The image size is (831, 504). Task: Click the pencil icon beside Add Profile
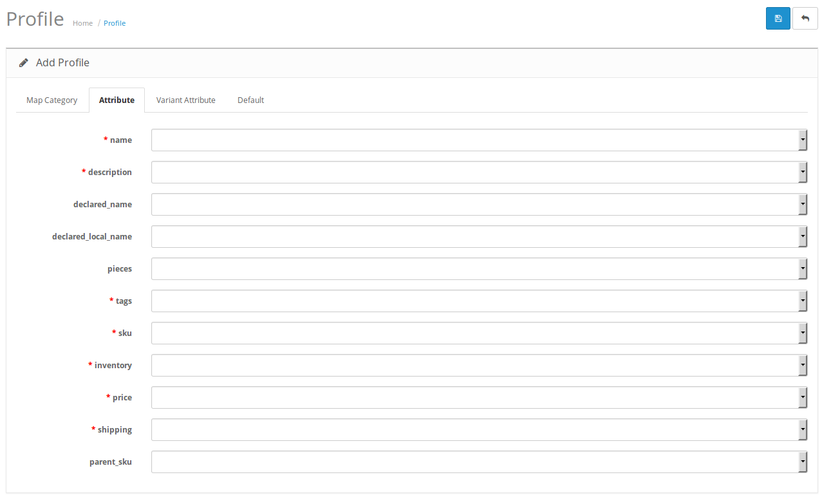tap(24, 63)
